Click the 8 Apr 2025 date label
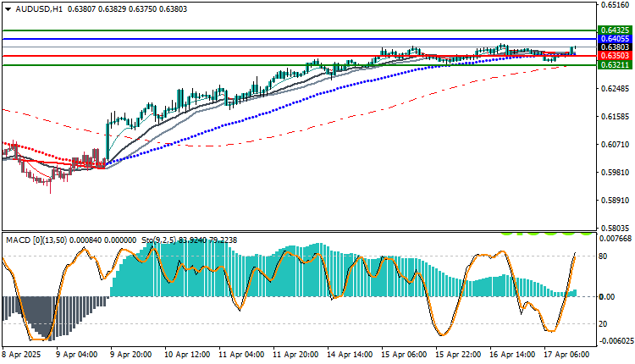 click(21, 355)
